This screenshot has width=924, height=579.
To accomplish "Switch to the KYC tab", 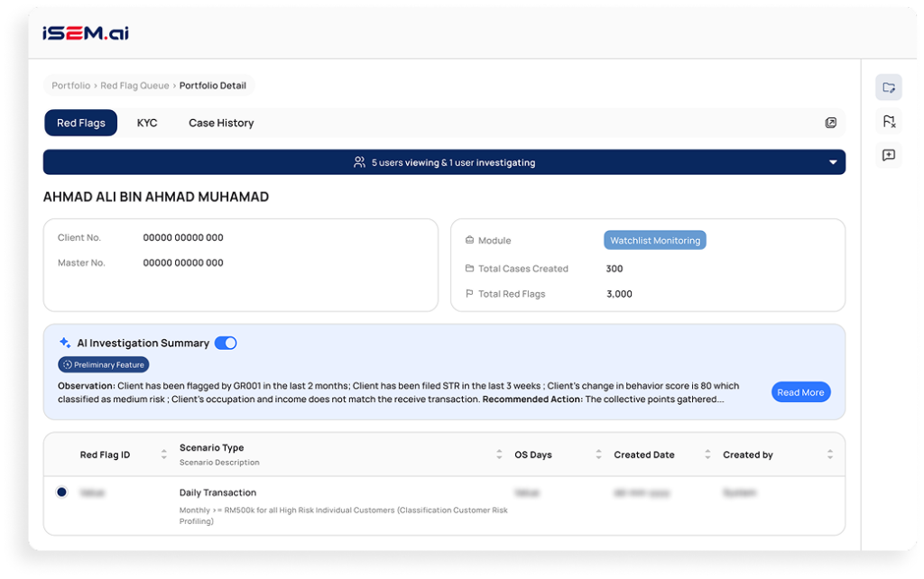I will point(147,123).
